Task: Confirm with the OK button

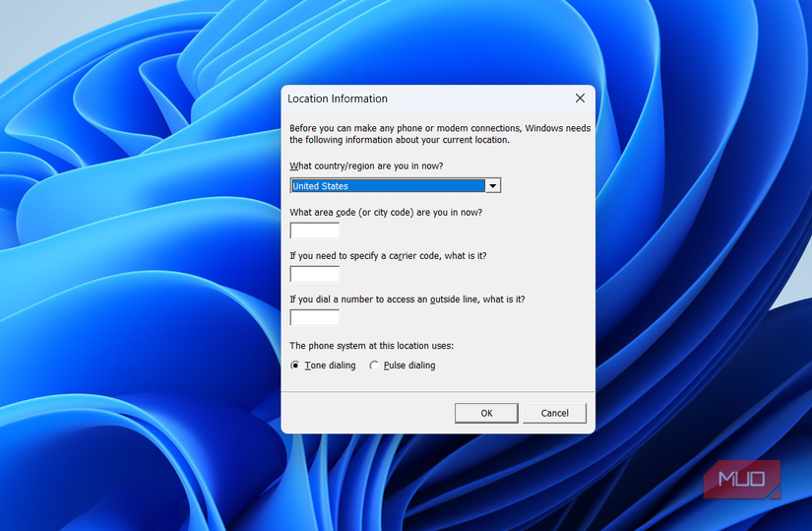Action: click(486, 414)
